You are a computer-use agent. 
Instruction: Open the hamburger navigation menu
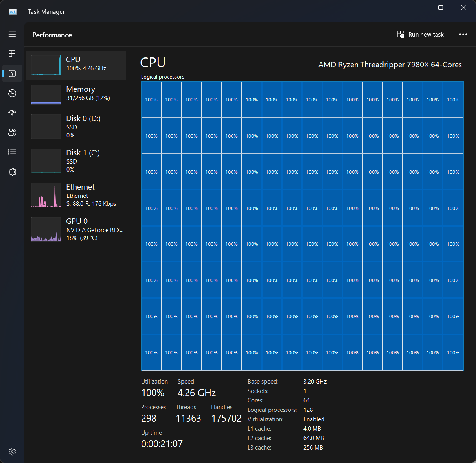[12, 34]
